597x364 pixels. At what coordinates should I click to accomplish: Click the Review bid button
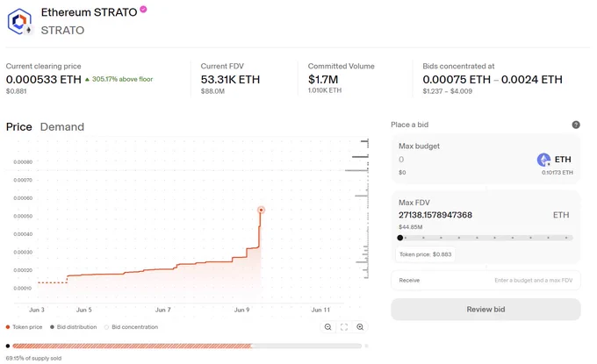click(x=486, y=310)
